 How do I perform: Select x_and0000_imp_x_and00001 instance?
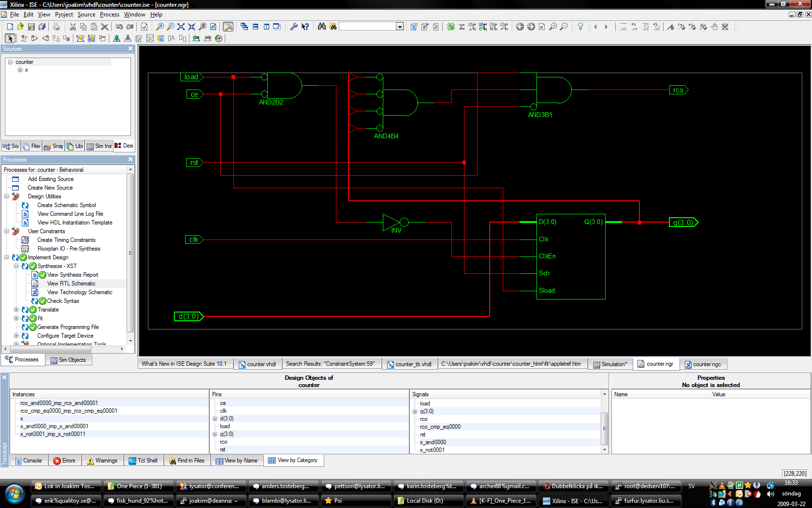54,426
